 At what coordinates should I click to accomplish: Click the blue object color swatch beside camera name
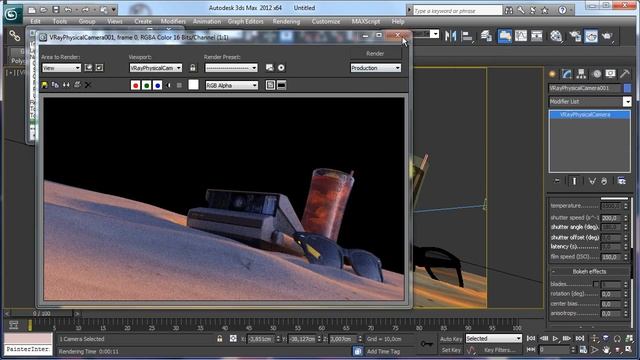[x=627, y=88]
